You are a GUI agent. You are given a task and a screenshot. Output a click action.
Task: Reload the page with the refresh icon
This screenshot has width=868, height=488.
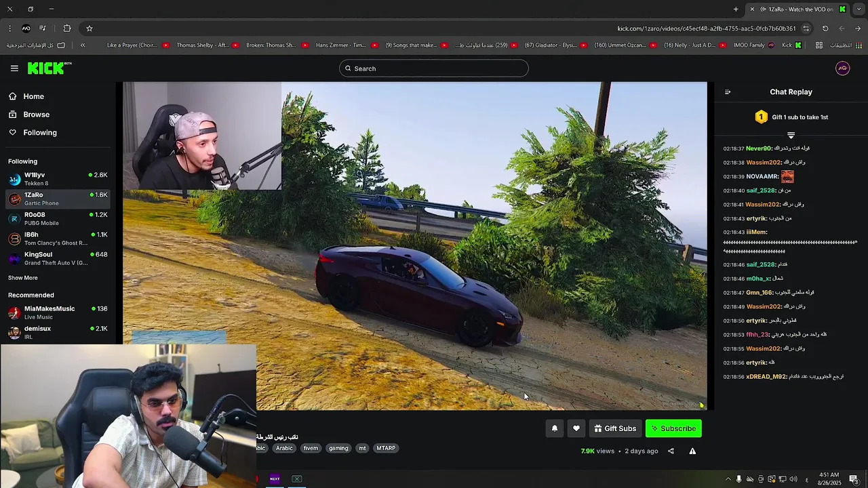coord(825,28)
